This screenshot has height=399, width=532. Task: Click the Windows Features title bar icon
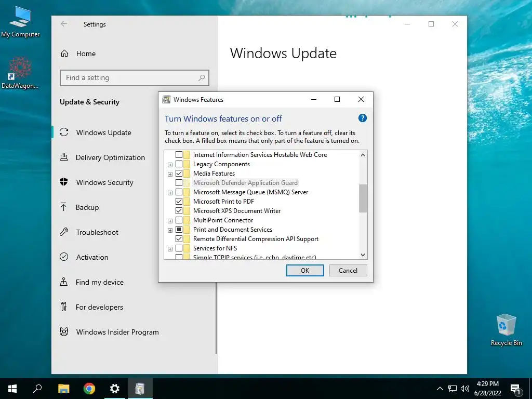pyautogui.click(x=167, y=99)
